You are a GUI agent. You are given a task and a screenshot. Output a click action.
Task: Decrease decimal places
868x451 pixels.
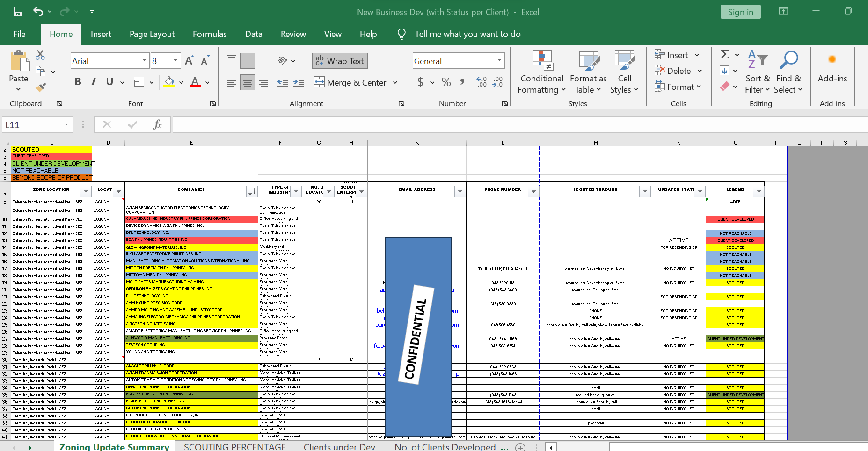point(497,82)
